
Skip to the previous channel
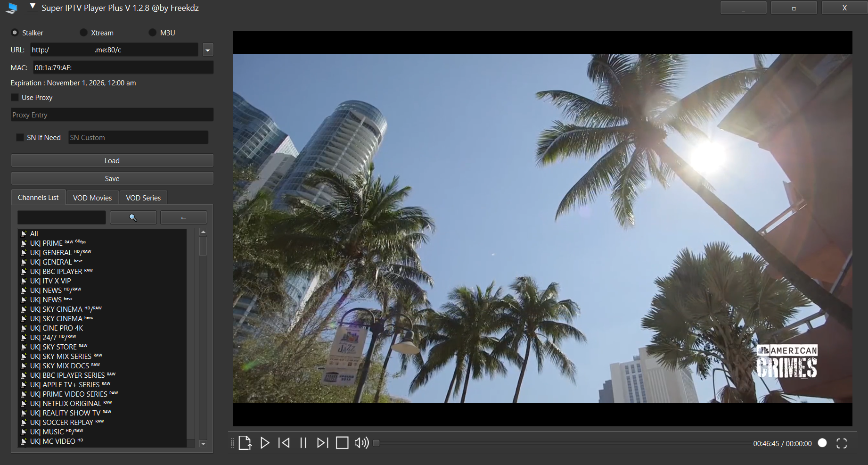pyautogui.click(x=284, y=443)
